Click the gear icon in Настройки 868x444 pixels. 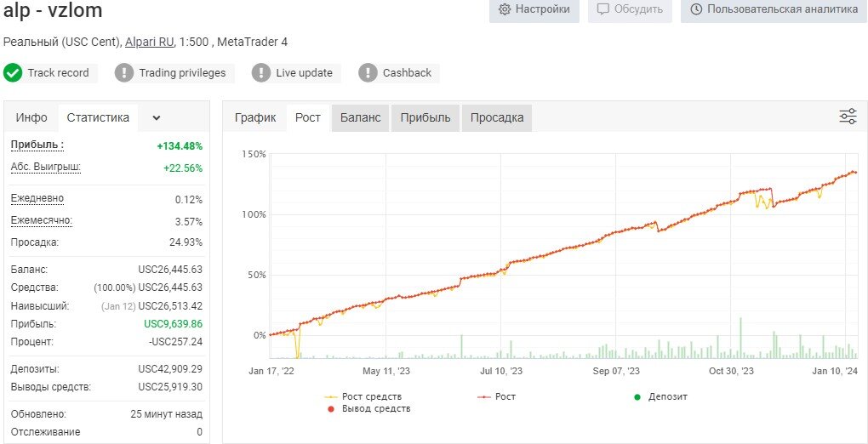tap(505, 9)
